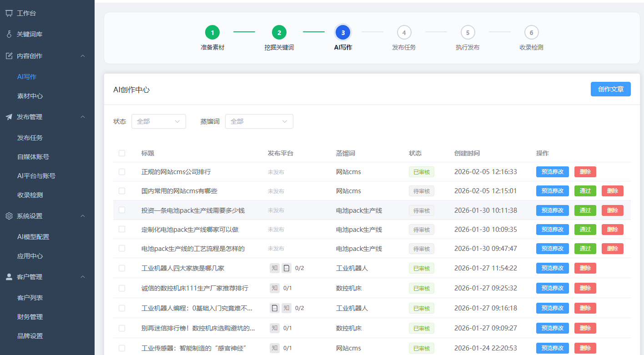Click the 发布管理 paper-plane icon

pyautogui.click(x=9, y=117)
